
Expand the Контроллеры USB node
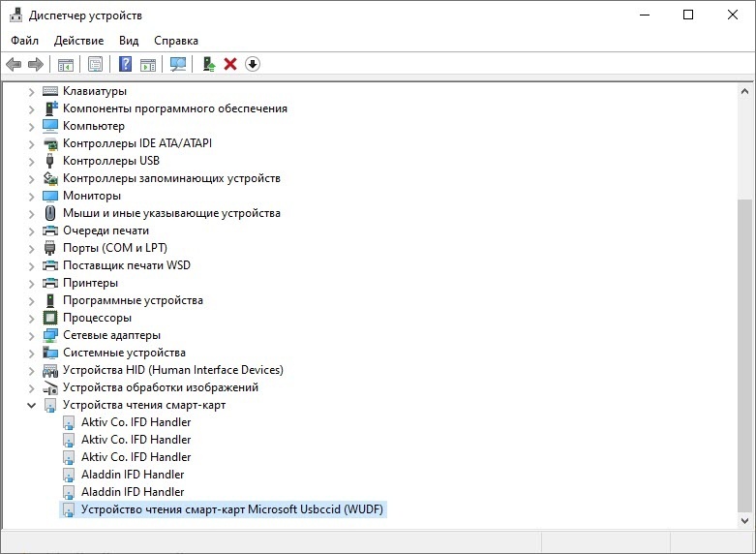pos(31,161)
